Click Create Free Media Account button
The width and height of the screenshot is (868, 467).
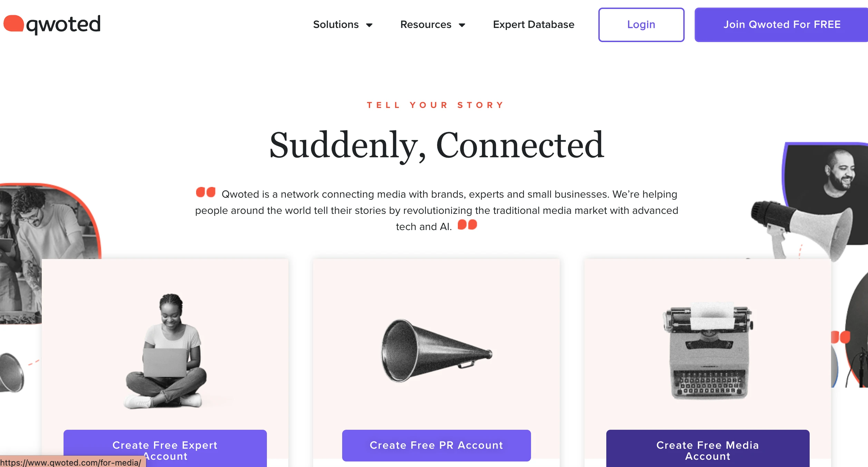[708, 448]
